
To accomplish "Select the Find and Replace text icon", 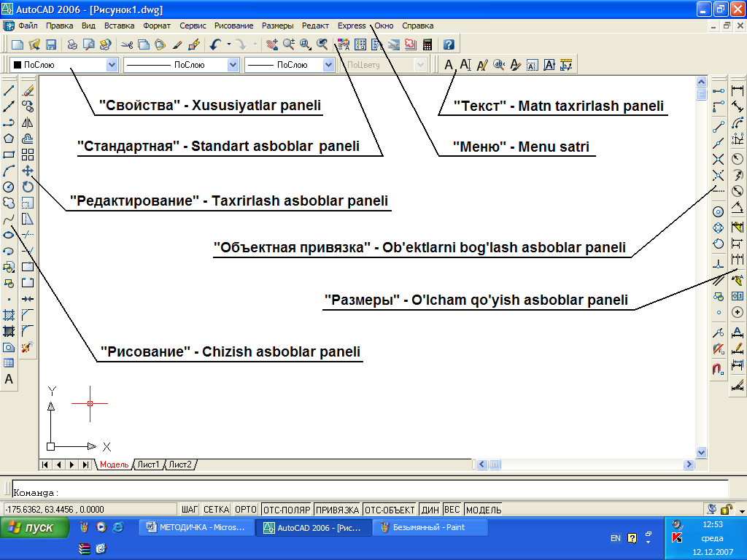I will (499, 65).
